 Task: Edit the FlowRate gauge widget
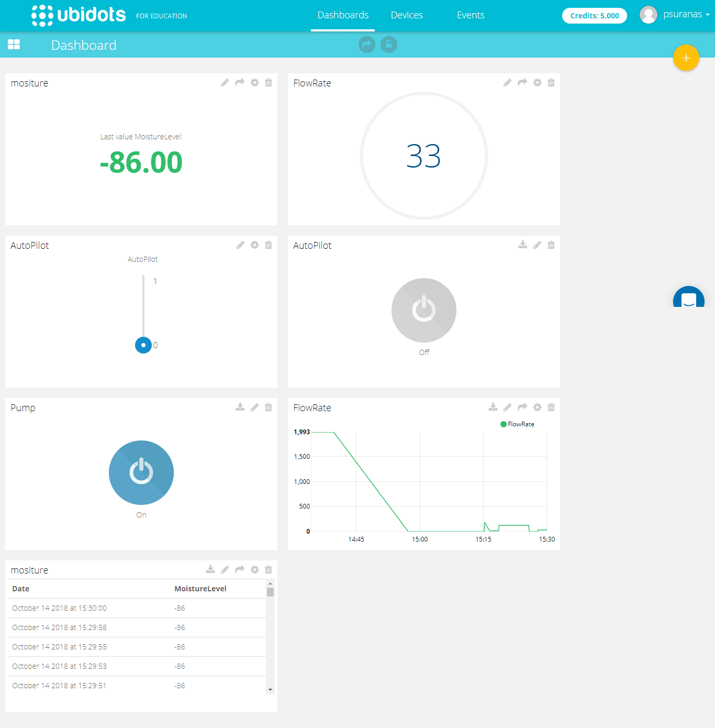coord(507,83)
